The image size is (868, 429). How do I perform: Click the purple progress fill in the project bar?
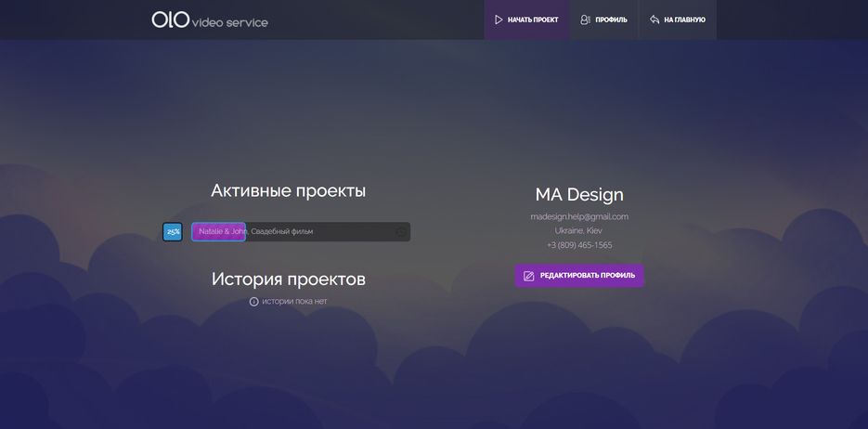point(219,231)
